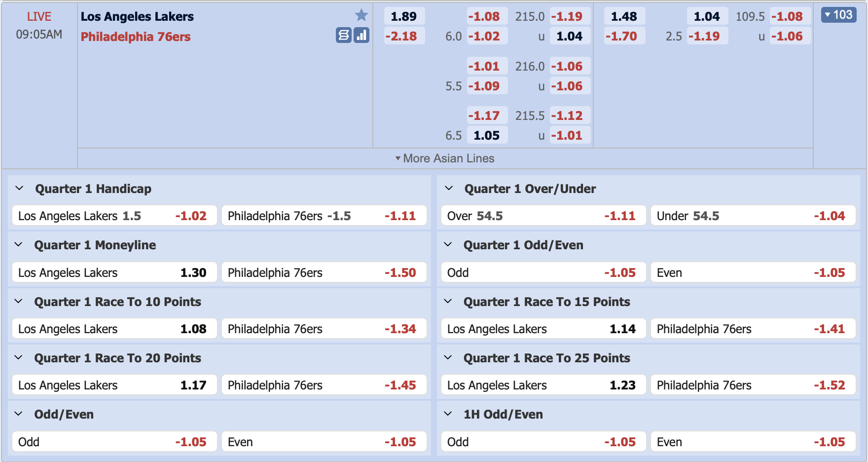Pick Philadelphia 76ers moneyline at -1.50
Screen dimensions: 868x462
[x=324, y=272]
